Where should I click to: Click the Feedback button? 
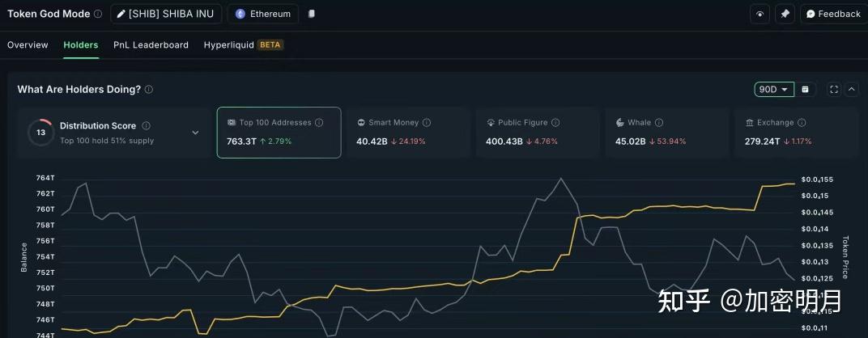coord(832,14)
